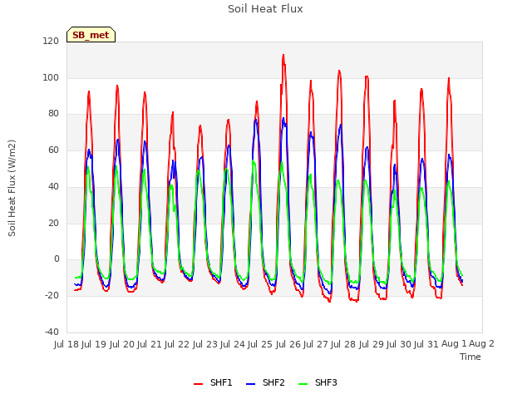Click the Aug 2 x-axis tick label
Image resolution: width=532 pixels, height=399 pixels.
(482, 344)
